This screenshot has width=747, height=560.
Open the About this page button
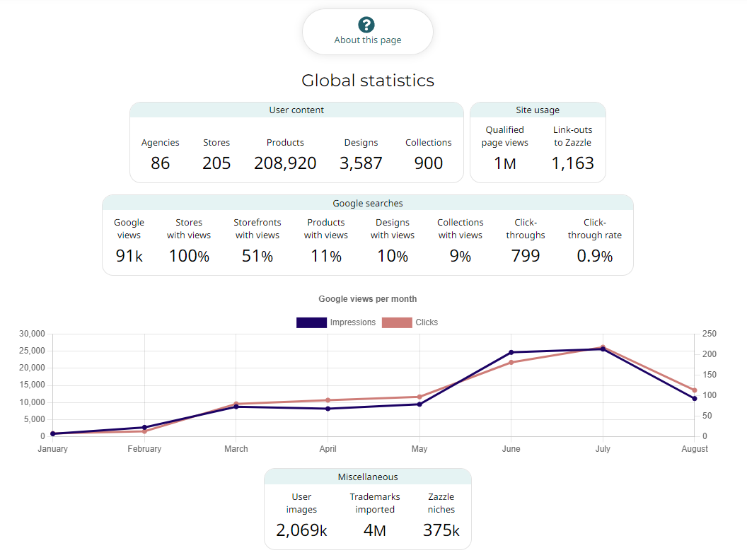pos(368,32)
